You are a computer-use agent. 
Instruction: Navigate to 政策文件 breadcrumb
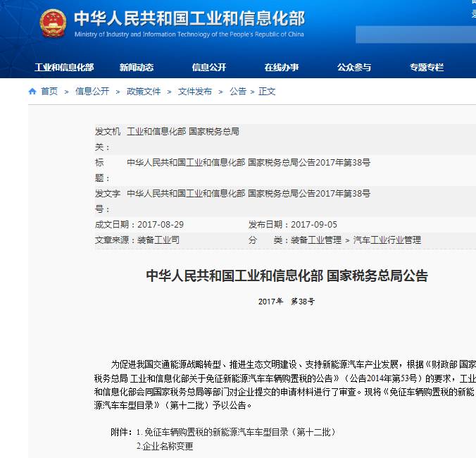pos(144,92)
